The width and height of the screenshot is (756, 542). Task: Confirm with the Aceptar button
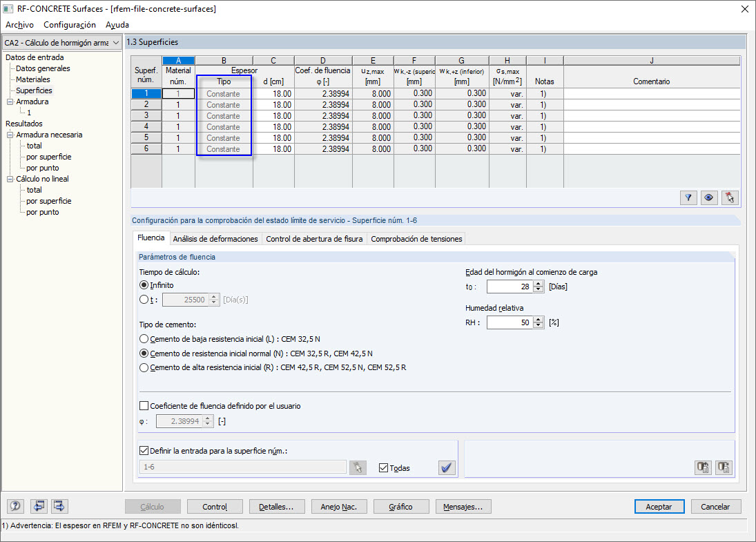coord(659,507)
